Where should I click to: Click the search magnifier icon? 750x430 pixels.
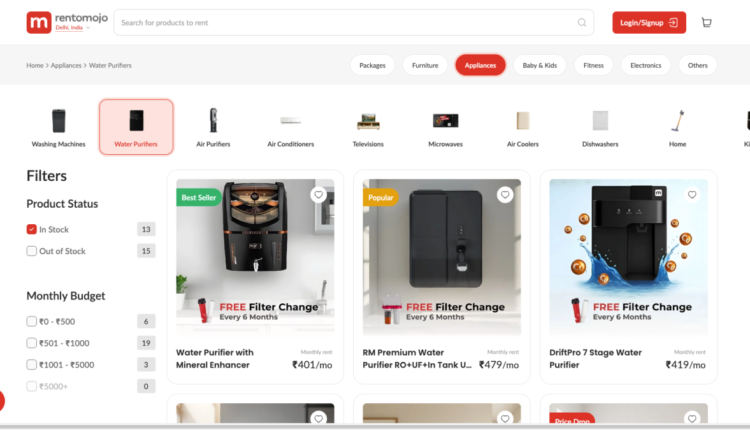tap(582, 22)
